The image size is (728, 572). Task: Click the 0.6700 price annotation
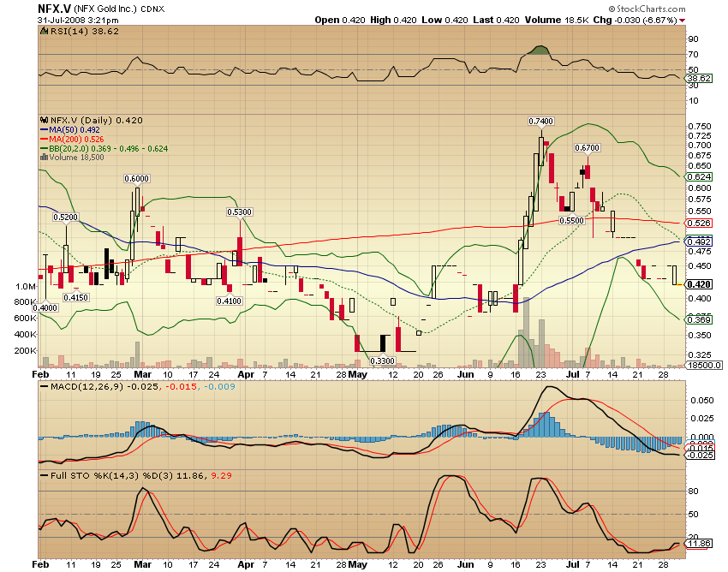(587, 148)
